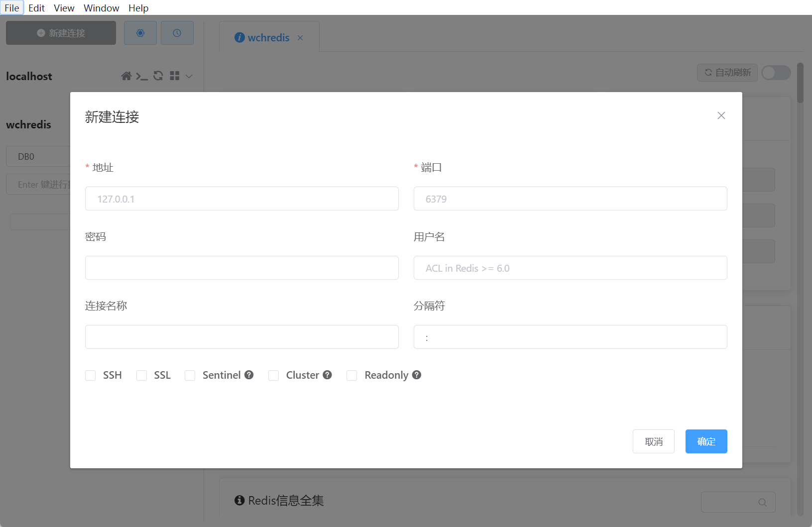Image resolution: width=812 pixels, height=527 pixels.
Task: Toggle the auto refresh switch
Action: coord(776,73)
